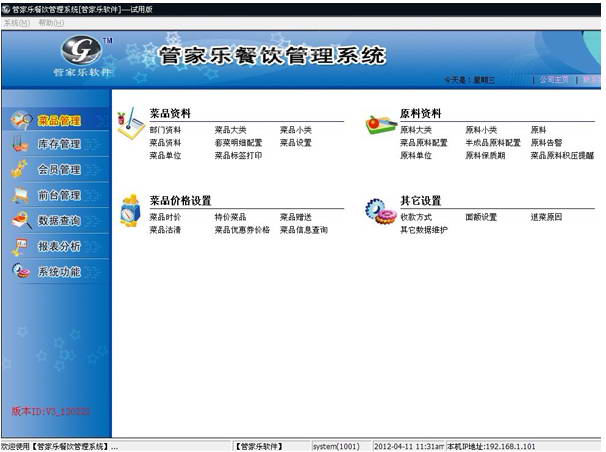Open the 菜品沽清 link

(x=165, y=230)
